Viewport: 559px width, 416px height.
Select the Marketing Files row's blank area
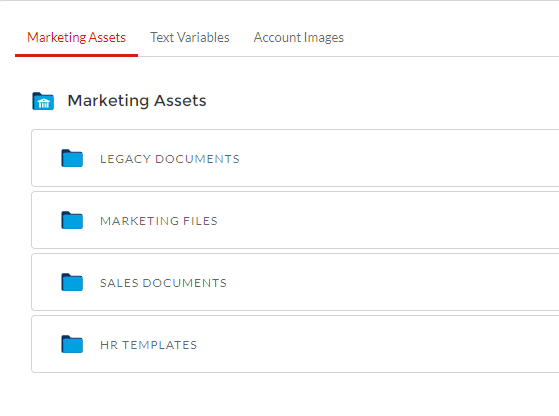click(392, 220)
